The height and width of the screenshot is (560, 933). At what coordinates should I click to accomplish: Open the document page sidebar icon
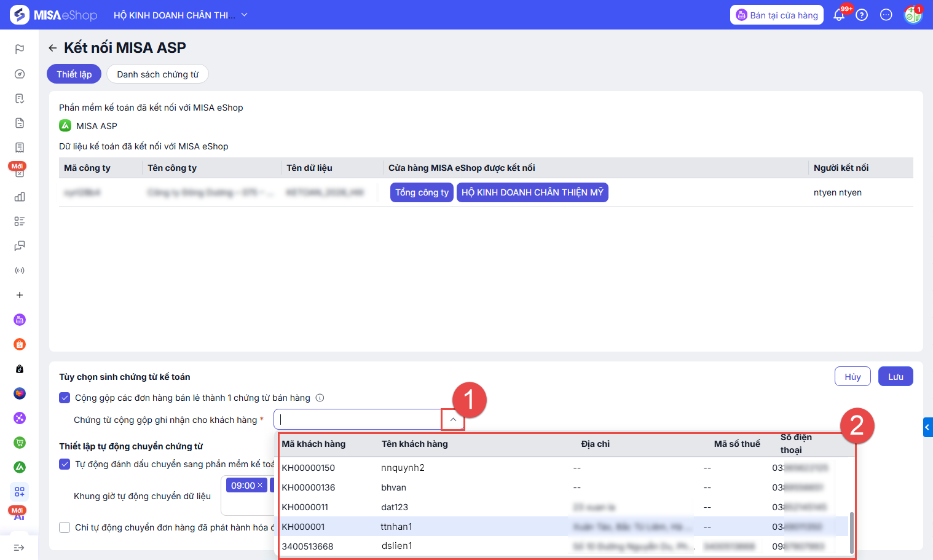pos(20,123)
